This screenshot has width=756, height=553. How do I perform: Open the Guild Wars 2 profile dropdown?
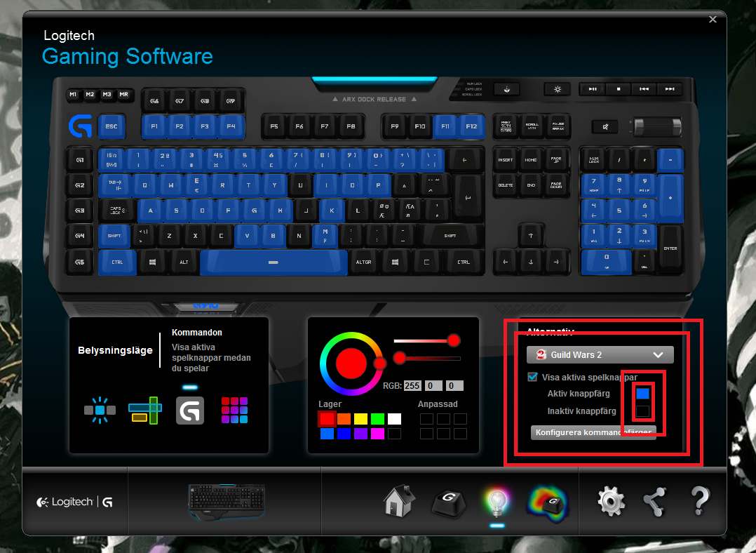pyautogui.click(x=600, y=354)
